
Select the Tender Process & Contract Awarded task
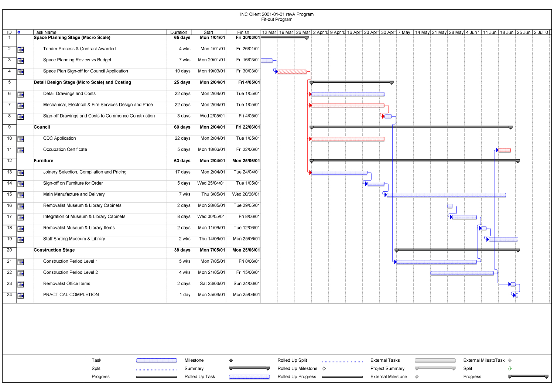pos(79,49)
